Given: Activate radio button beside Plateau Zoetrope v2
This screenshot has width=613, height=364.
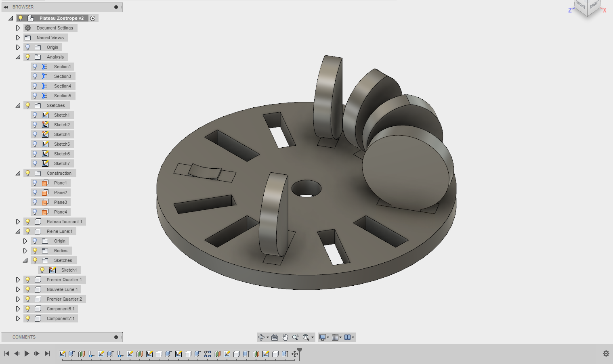Looking at the screenshot, I should 93,18.
